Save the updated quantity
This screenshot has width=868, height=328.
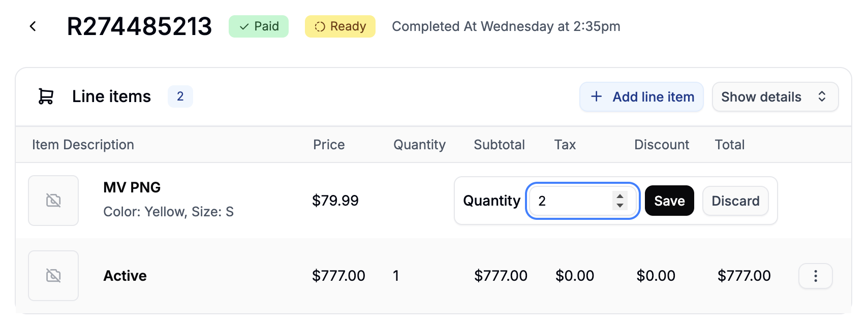669,201
